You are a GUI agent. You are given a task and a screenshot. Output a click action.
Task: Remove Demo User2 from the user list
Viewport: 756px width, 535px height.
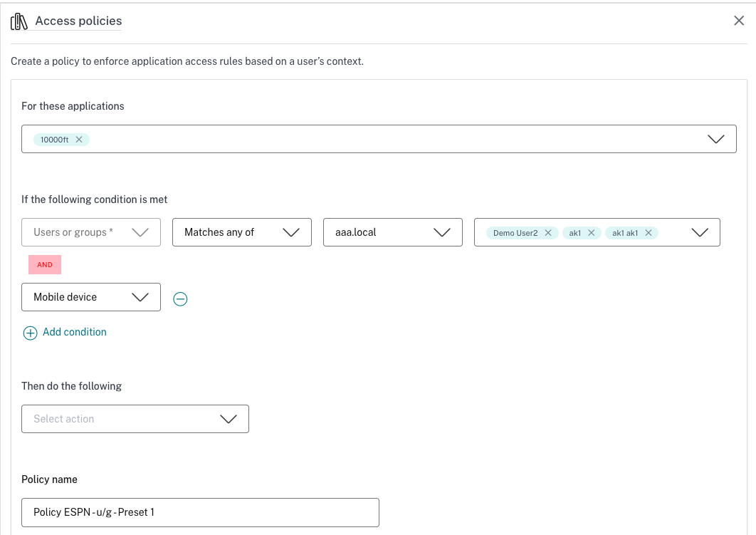pyautogui.click(x=547, y=233)
